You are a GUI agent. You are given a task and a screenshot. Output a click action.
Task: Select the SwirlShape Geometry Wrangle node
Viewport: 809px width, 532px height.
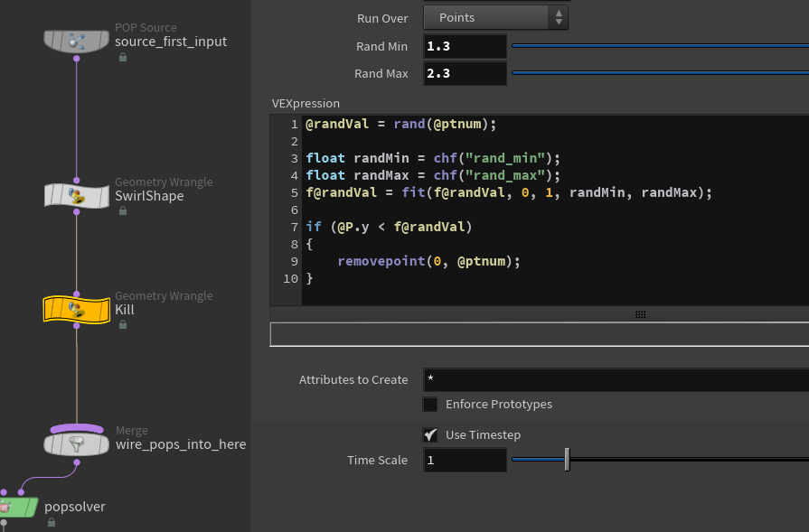[x=76, y=195]
